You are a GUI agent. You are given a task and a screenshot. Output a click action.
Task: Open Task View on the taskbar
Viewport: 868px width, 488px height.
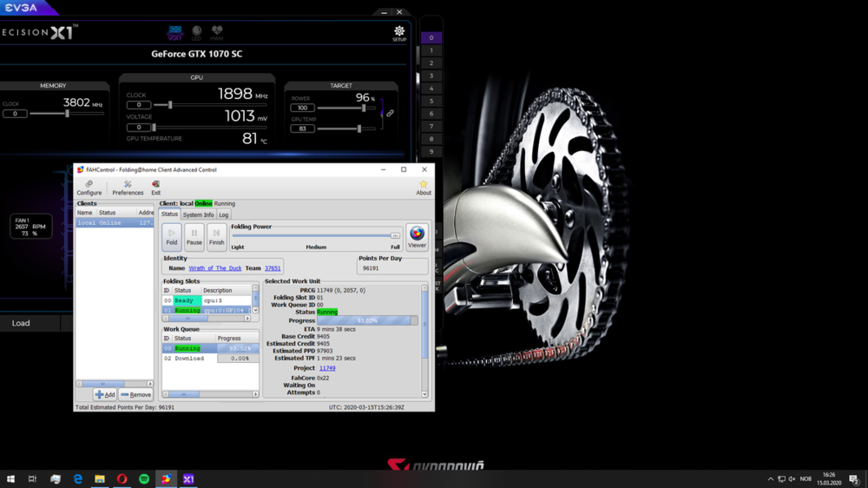pyautogui.click(x=32, y=478)
